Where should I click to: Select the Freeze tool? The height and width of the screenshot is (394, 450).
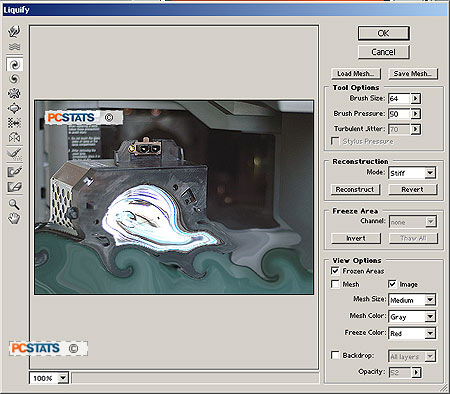click(14, 172)
